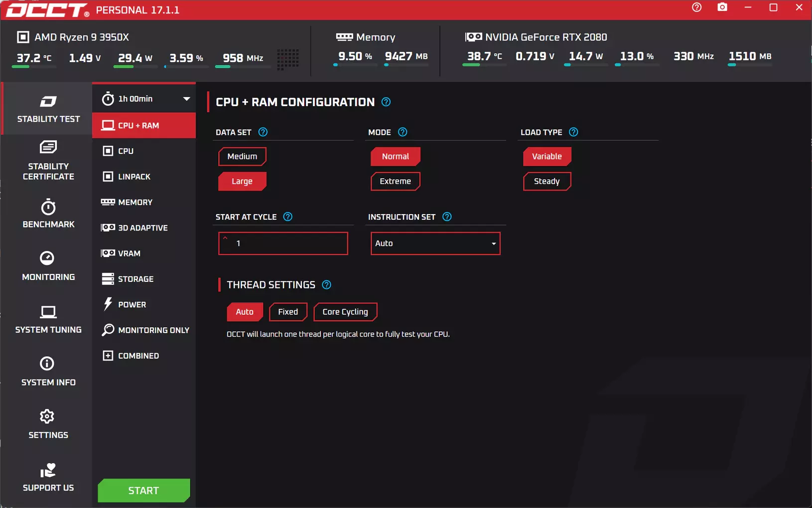Open the Settings section
Image resolution: width=812 pixels, height=508 pixels.
pyautogui.click(x=48, y=424)
